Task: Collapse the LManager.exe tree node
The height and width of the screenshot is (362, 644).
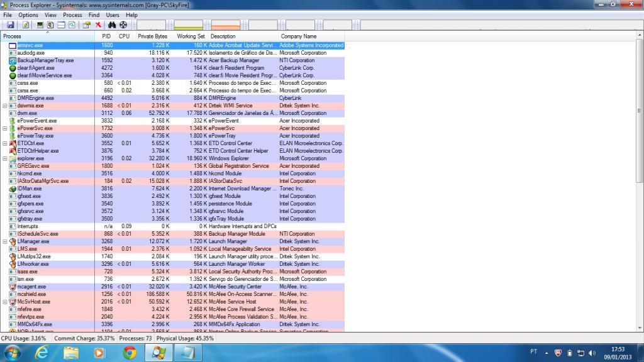Action: (5, 241)
